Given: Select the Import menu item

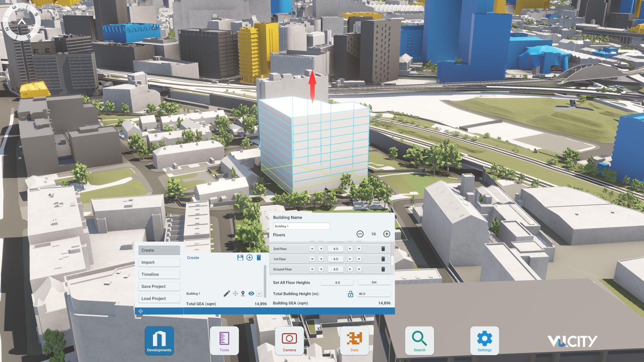Looking at the screenshot, I should click(x=159, y=262).
